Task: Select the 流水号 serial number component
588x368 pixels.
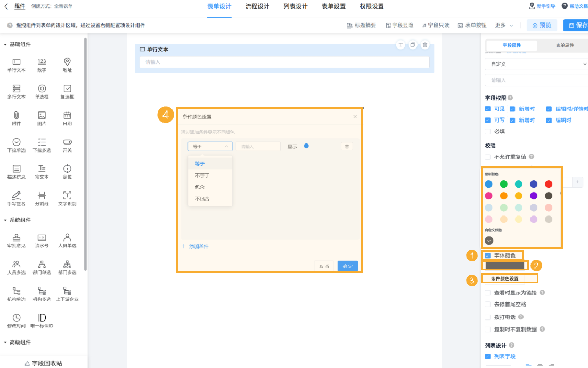Action: tap(42, 241)
